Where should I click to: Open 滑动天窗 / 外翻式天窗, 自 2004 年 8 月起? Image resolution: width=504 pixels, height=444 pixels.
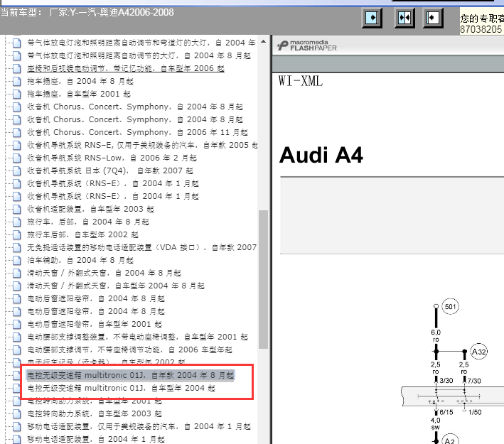pos(104,273)
